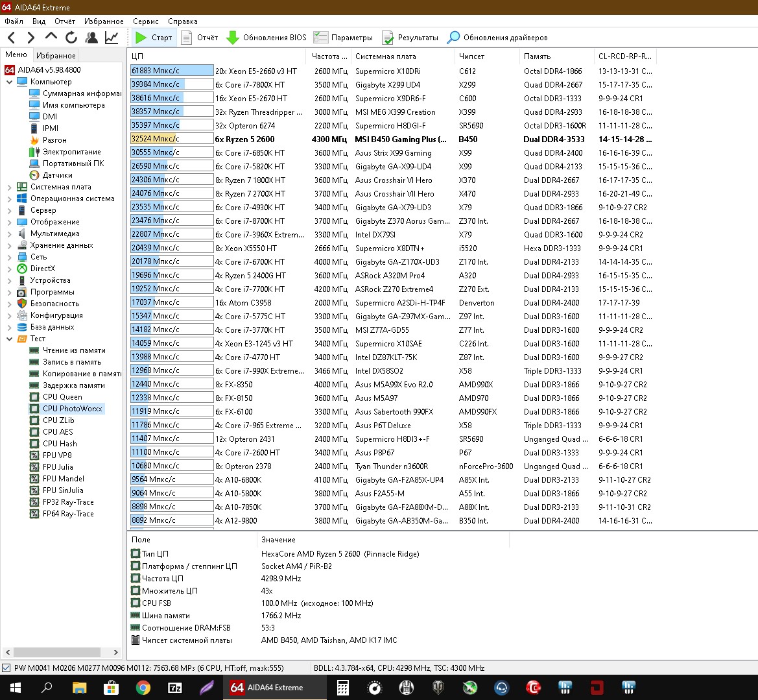Open Результаты from toolbar
This screenshot has width=758, height=700.
410,37
